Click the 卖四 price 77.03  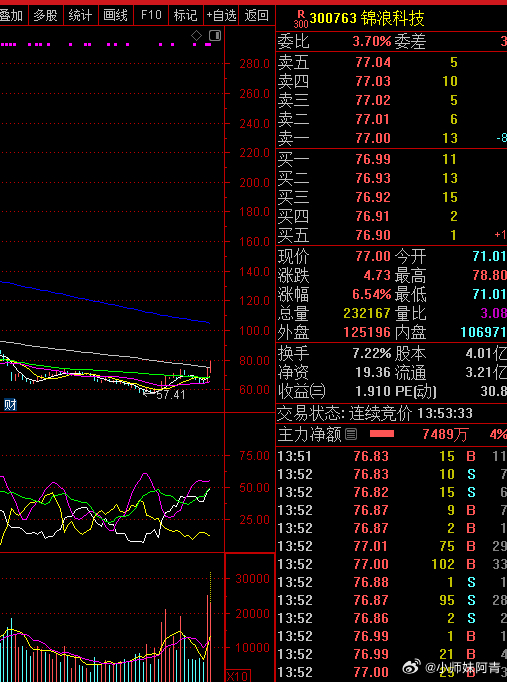tap(373, 81)
